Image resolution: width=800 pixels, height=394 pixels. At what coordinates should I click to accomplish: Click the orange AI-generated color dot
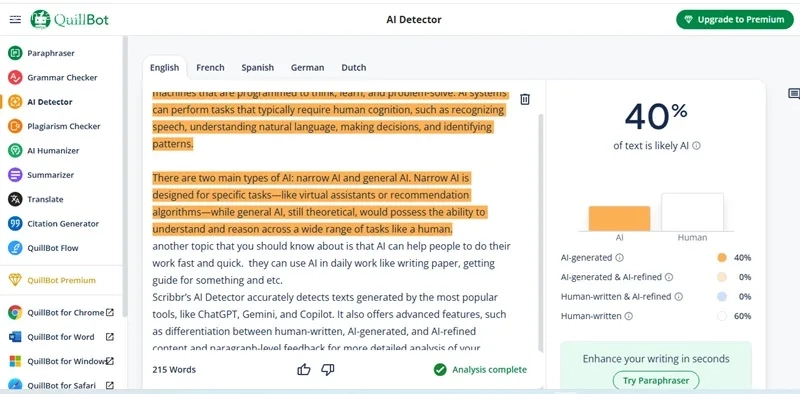point(721,258)
